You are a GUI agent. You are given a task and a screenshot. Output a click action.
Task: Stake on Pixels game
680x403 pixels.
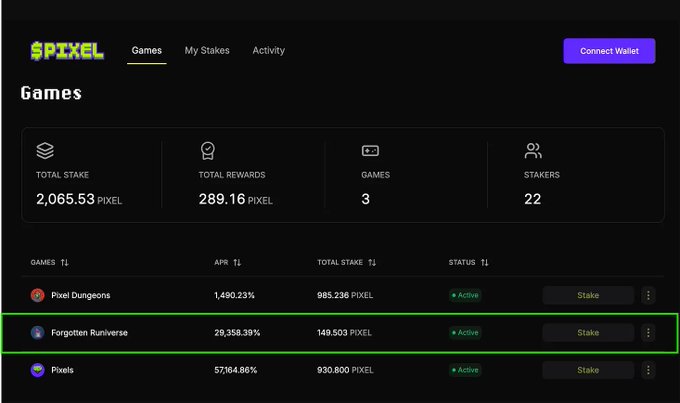tap(588, 370)
